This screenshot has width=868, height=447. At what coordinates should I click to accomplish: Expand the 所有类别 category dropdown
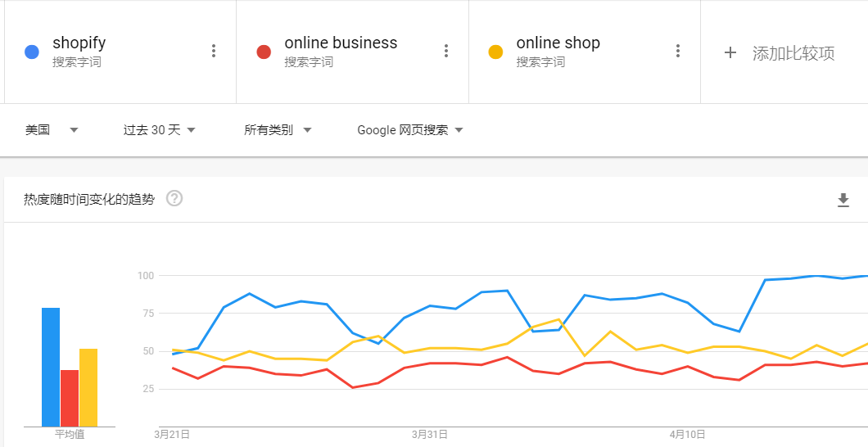[x=278, y=130]
